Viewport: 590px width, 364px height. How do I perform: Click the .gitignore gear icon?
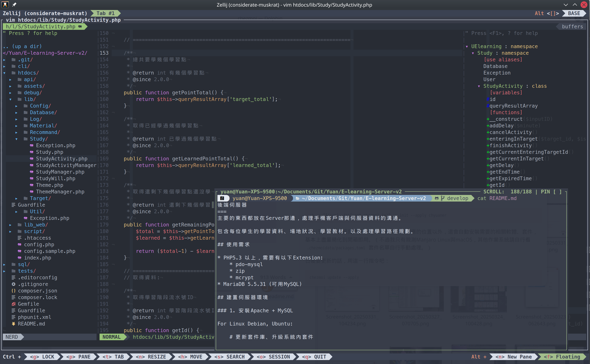pyautogui.click(x=13, y=284)
